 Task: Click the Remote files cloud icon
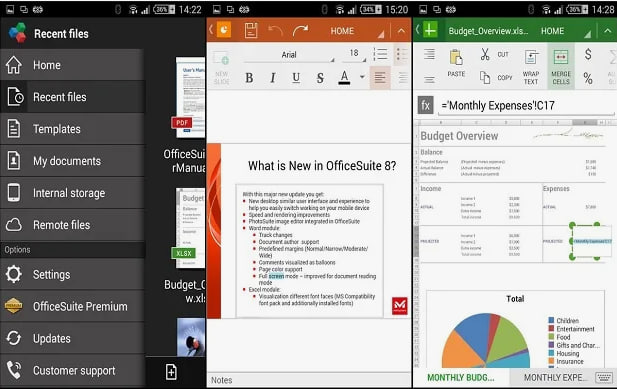click(14, 225)
